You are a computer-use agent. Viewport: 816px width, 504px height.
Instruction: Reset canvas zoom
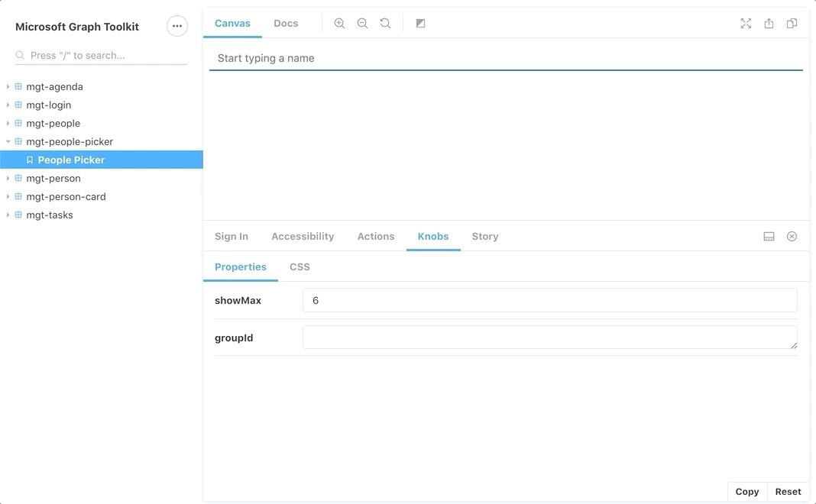(385, 24)
